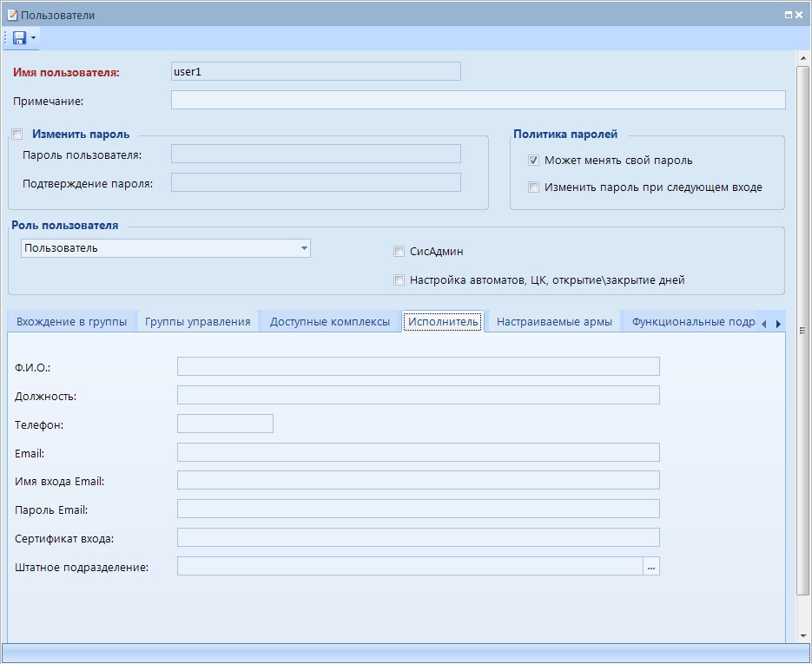Check Изменить пароль при следующем входе
Viewport: 812px width, 664px height.
tap(534, 187)
